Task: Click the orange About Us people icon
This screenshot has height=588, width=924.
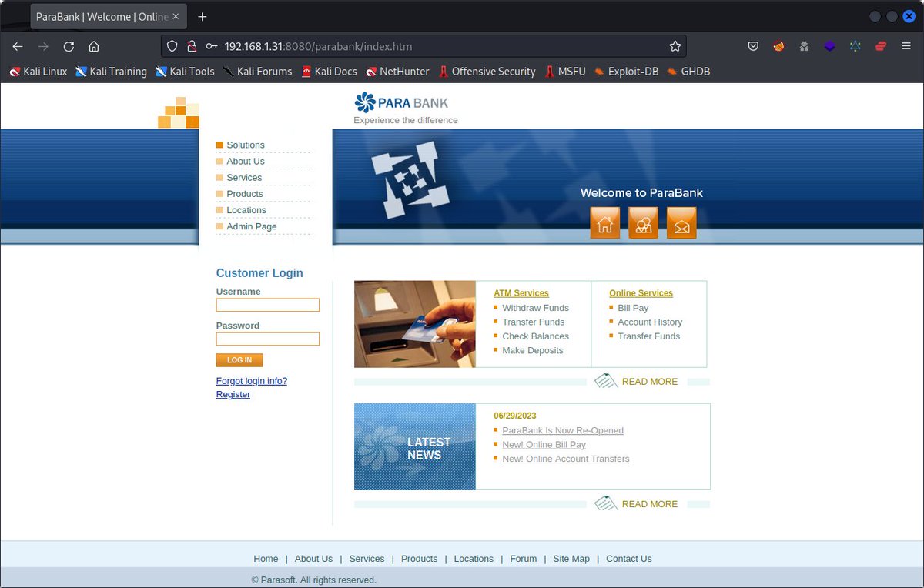Action: [x=644, y=223]
